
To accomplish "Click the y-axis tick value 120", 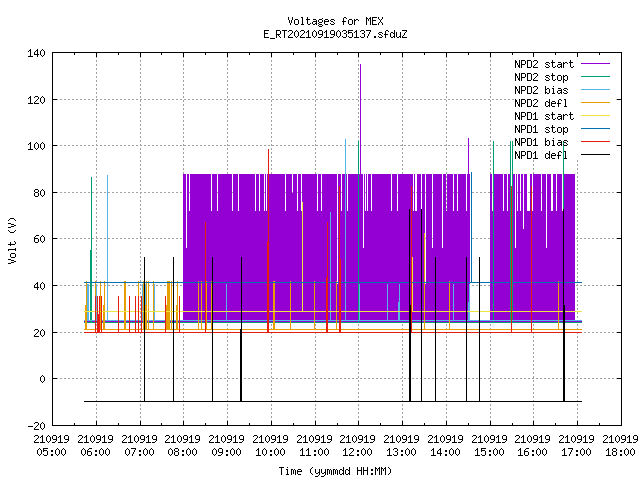I will pos(36,100).
